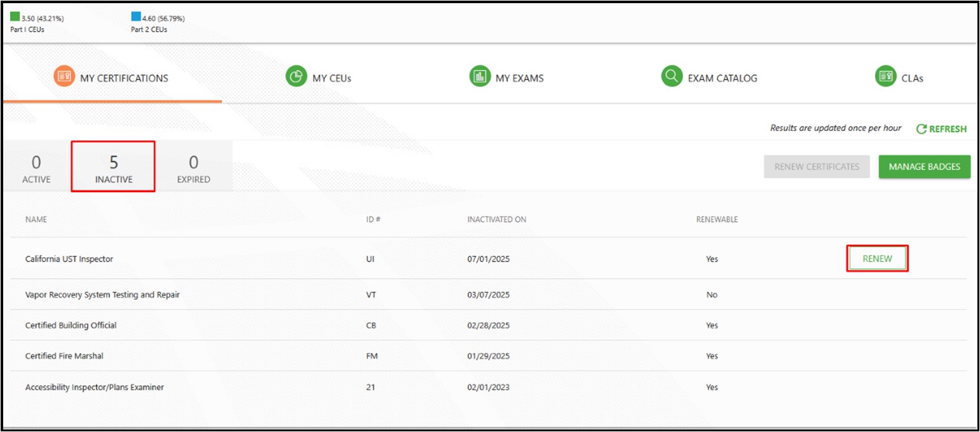Go to the MY EXAMS tab
This screenshot has width=980, height=432.
pos(507,78)
